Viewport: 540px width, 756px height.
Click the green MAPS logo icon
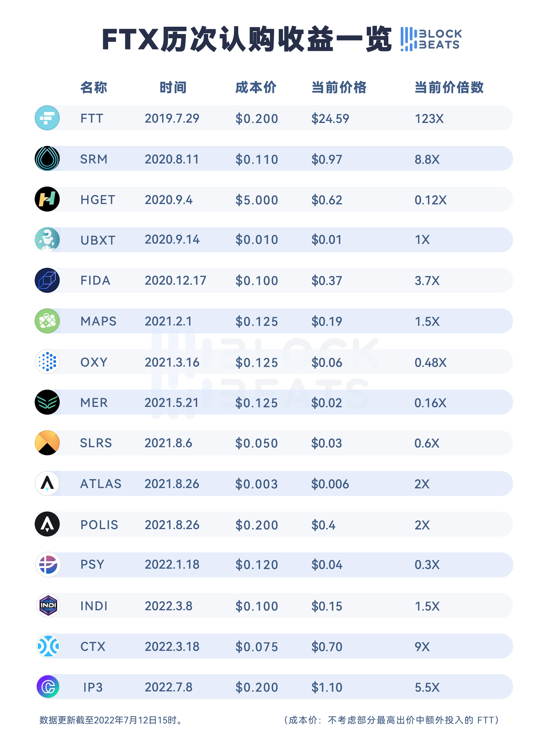[x=47, y=321]
